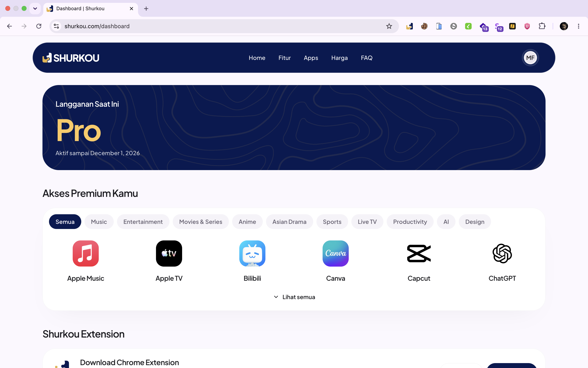Filter apps by Movies & Series

point(201,222)
